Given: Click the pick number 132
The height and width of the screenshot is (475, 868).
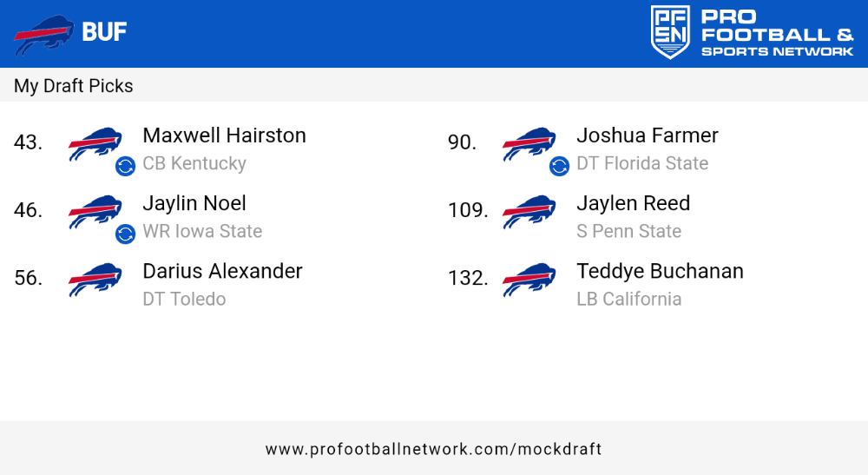Looking at the screenshot, I should click(468, 278).
